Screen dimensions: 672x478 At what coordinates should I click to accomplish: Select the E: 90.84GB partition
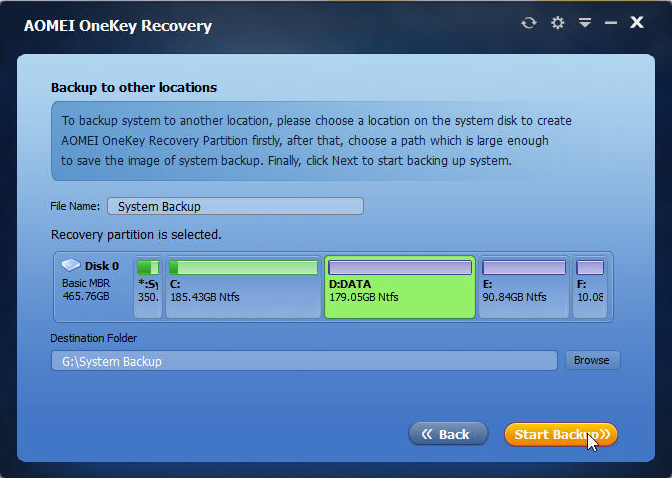(524, 287)
